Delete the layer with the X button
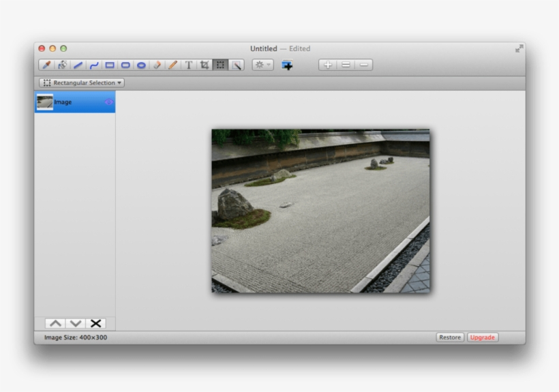The width and height of the screenshot is (559, 392). pyautogui.click(x=96, y=323)
